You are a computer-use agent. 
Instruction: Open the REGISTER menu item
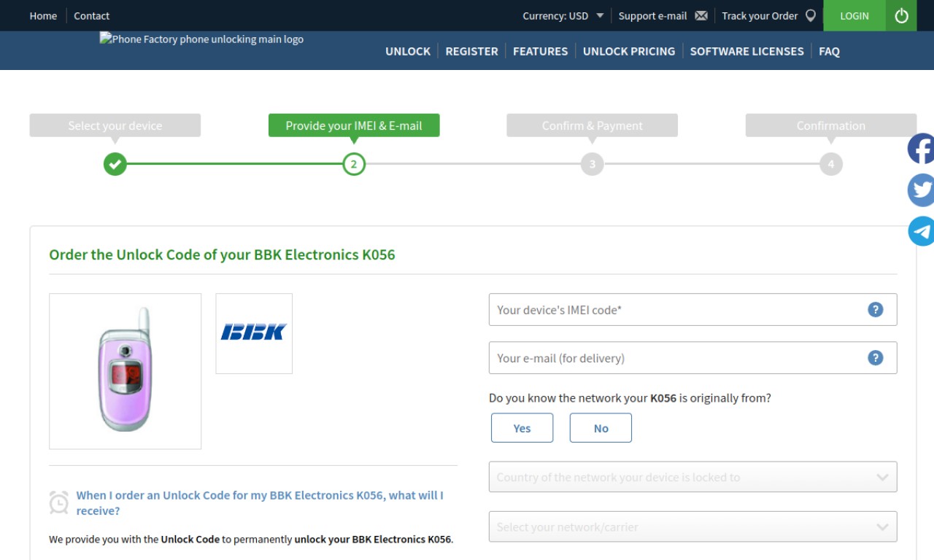coord(472,51)
